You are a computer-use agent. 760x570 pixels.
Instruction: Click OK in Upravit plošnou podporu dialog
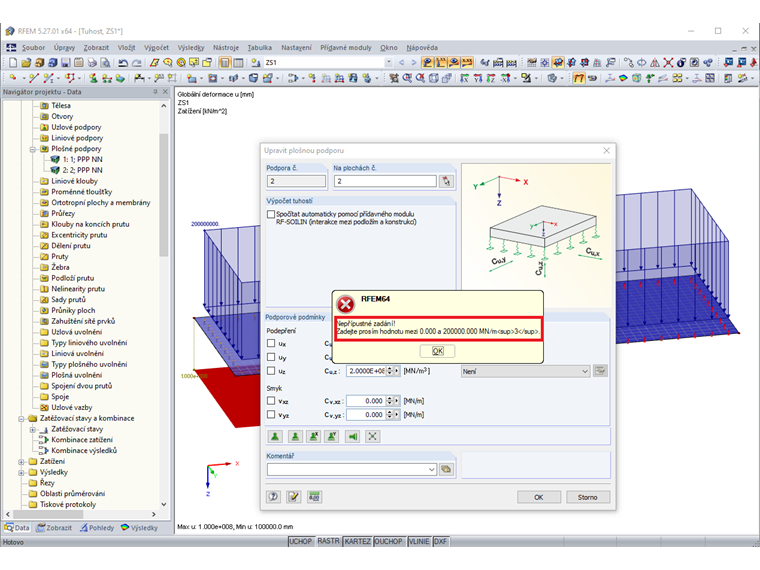click(538, 497)
